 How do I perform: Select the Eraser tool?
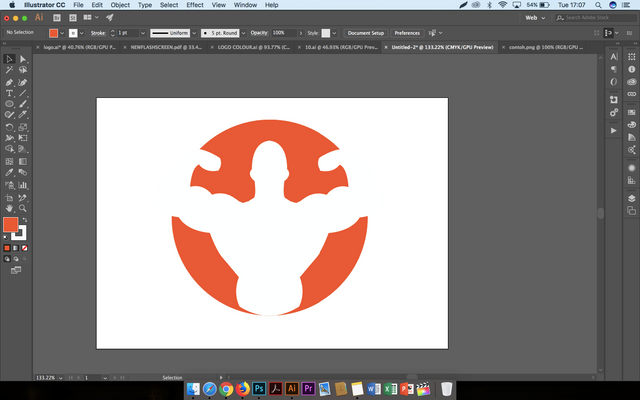coord(23,115)
